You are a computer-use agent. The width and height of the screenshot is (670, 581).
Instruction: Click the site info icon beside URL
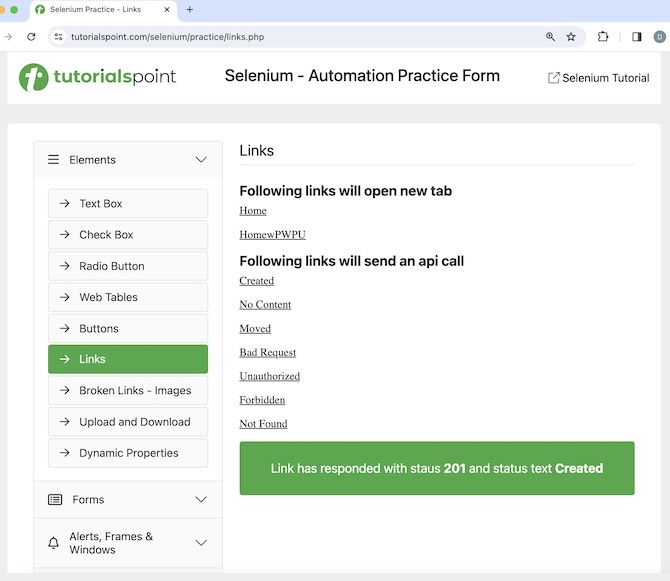(x=58, y=37)
